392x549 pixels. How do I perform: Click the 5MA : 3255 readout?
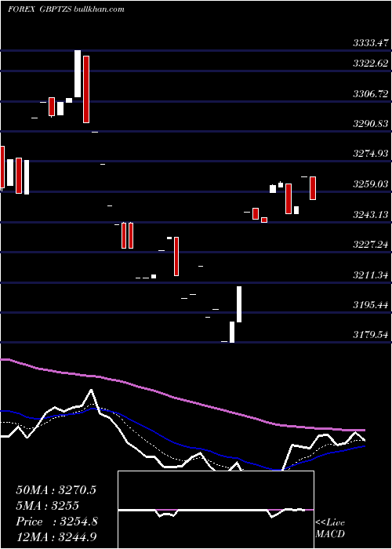(x=47, y=506)
